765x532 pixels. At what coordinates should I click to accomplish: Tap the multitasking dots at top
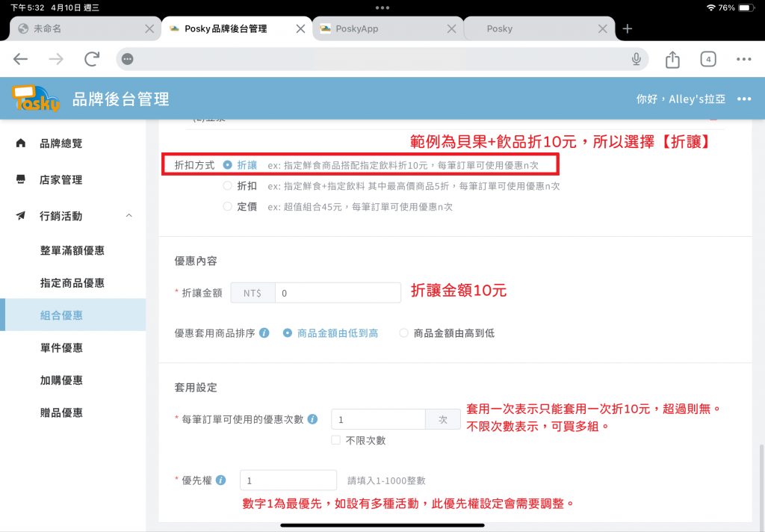[x=382, y=7]
